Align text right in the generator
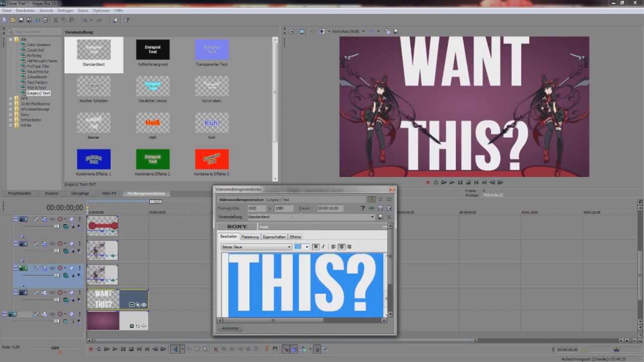The image size is (644, 362). tap(349, 247)
